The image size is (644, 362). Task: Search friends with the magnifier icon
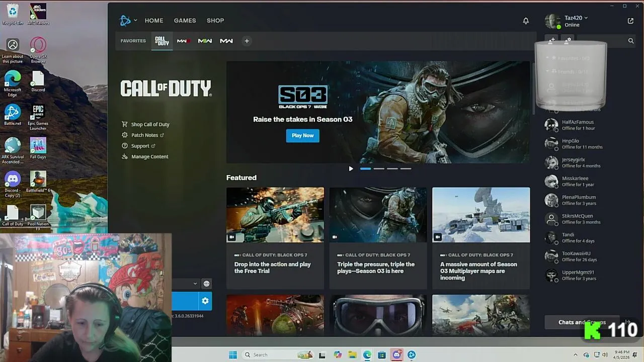coord(631,41)
